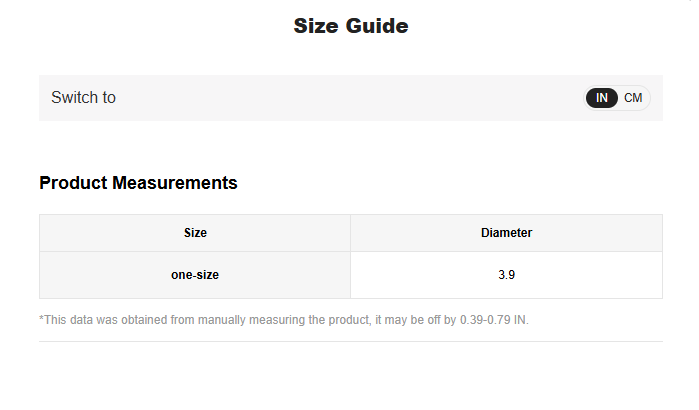Click the 3.9 diameter value
Viewport: 699px width, 410px height.
tap(506, 275)
